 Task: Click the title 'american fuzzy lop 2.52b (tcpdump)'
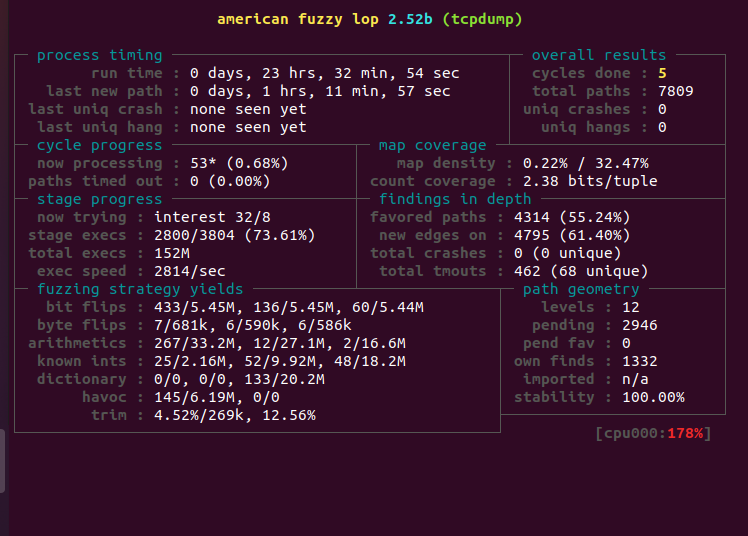(370, 20)
